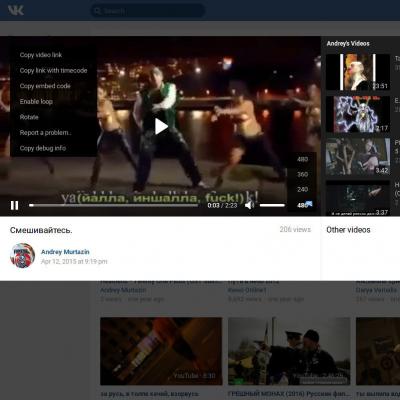The image size is (400, 400).
Task: Open the quality selector labeled 480 HD
Action: coord(305,205)
